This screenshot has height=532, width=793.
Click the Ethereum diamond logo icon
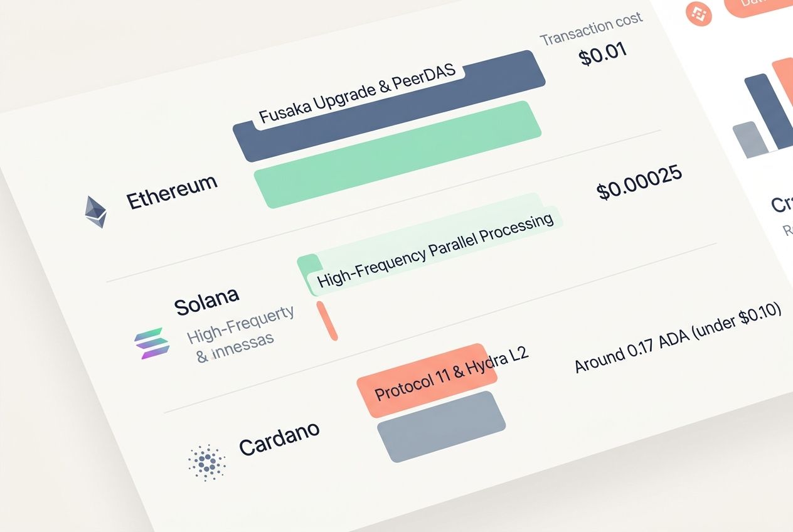tap(96, 211)
